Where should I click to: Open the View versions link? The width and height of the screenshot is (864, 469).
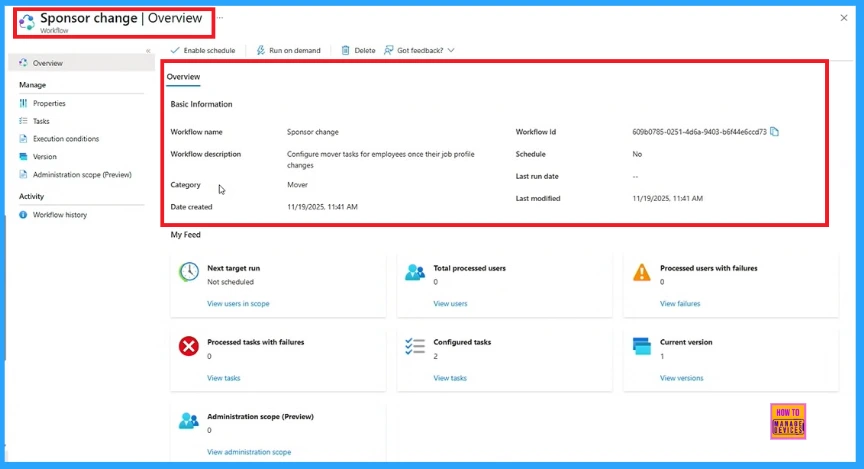pos(682,378)
